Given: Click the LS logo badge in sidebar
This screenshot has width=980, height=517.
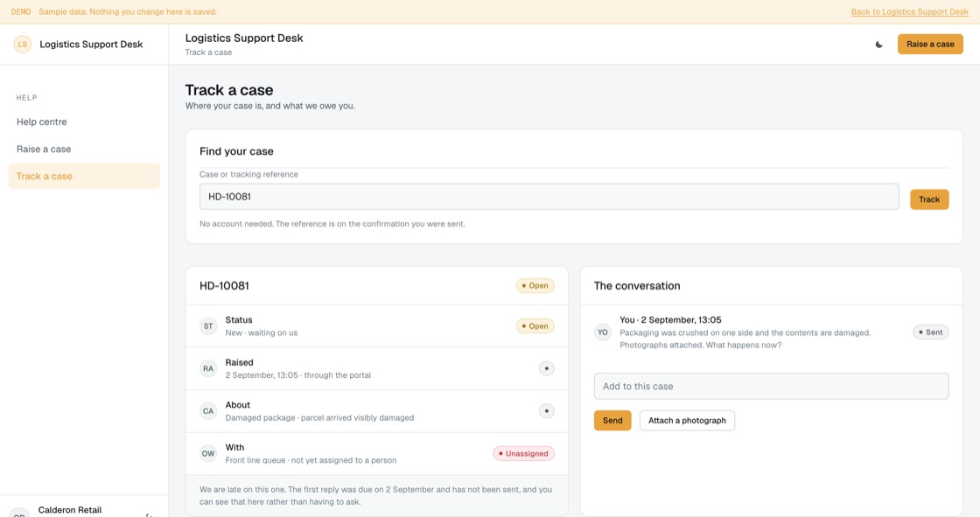Looking at the screenshot, I should pos(23,45).
